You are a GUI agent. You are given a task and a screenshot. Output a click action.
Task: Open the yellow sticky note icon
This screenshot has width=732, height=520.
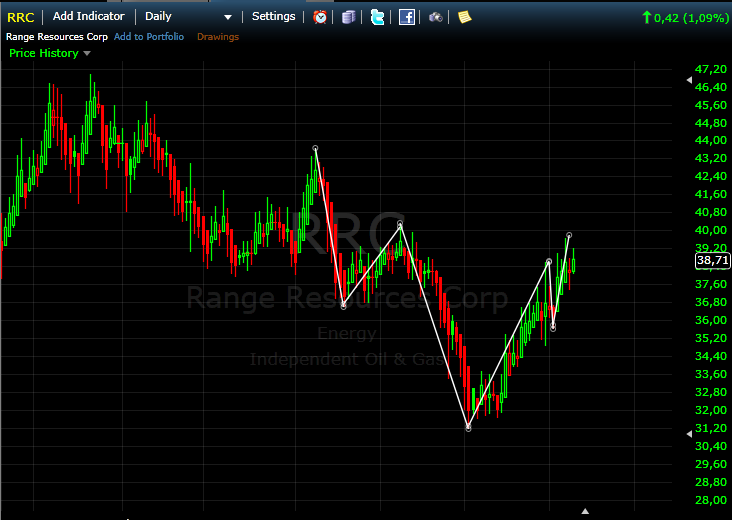pos(465,17)
